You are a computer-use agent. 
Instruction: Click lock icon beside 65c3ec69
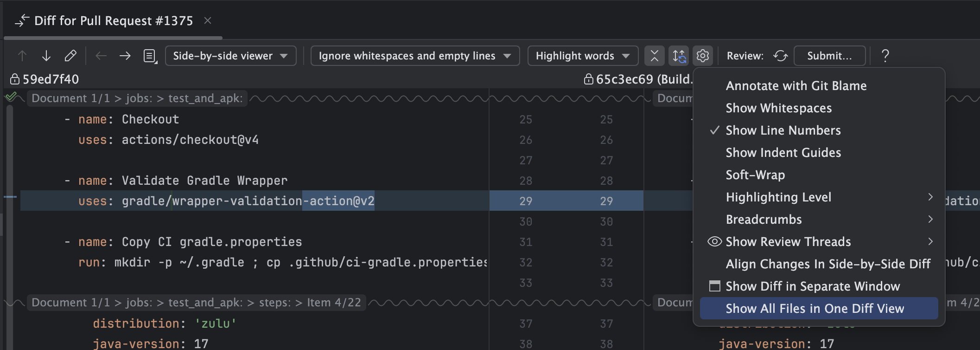(588, 79)
